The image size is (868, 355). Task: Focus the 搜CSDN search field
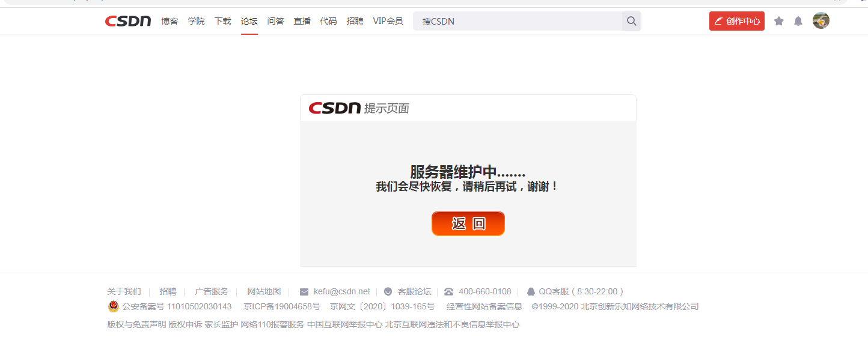(518, 21)
